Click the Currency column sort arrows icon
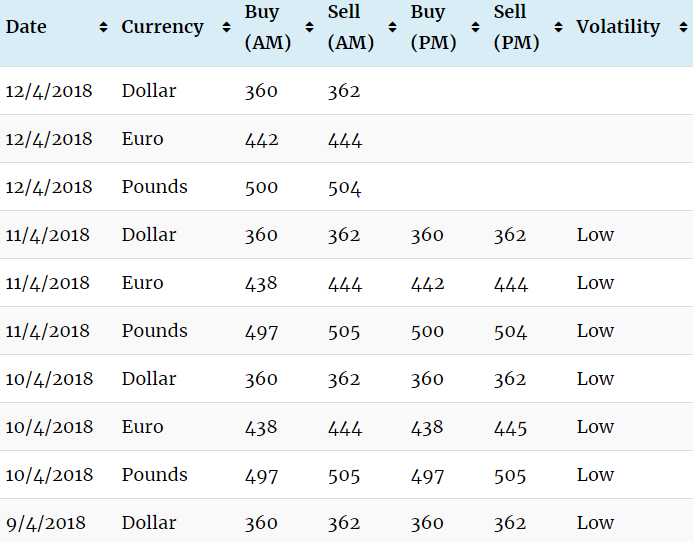Image resolution: width=693 pixels, height=542 pixels. click(x=226, y=28)
